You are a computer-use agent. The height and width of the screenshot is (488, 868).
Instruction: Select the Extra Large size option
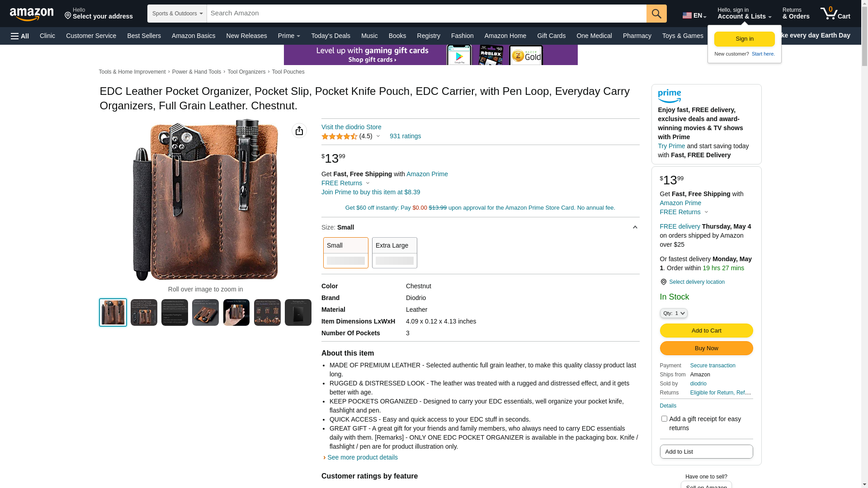pyautogui.click(x=395, y=253)
